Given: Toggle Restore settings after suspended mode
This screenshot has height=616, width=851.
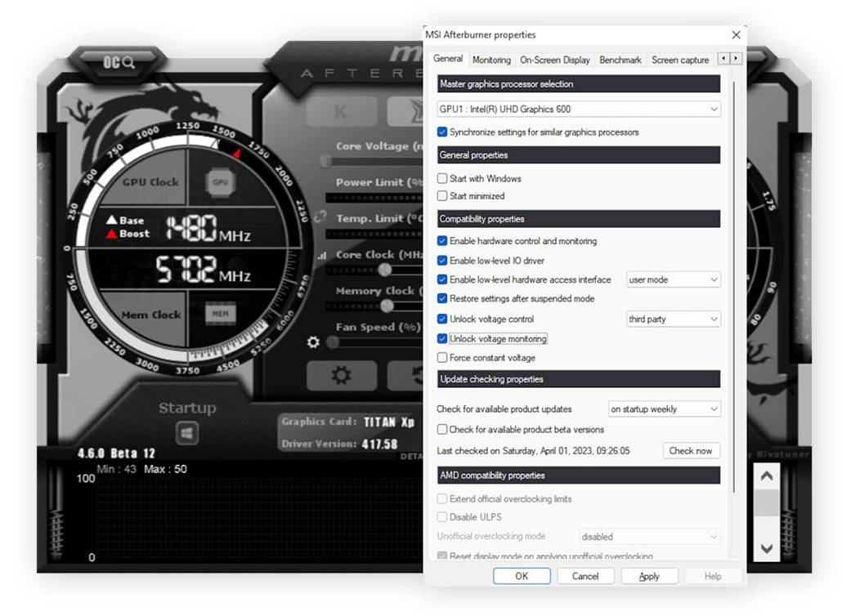Looking at the screenshot, I should pos(442,299).
